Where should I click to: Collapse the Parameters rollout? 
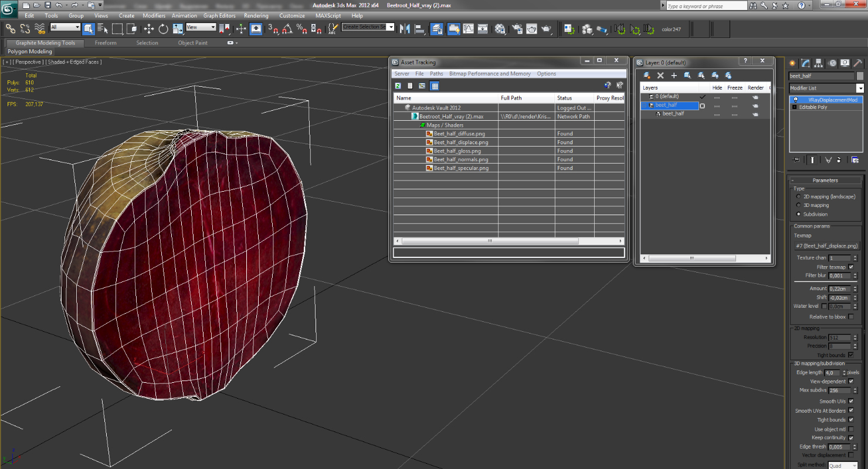[825, 181]
